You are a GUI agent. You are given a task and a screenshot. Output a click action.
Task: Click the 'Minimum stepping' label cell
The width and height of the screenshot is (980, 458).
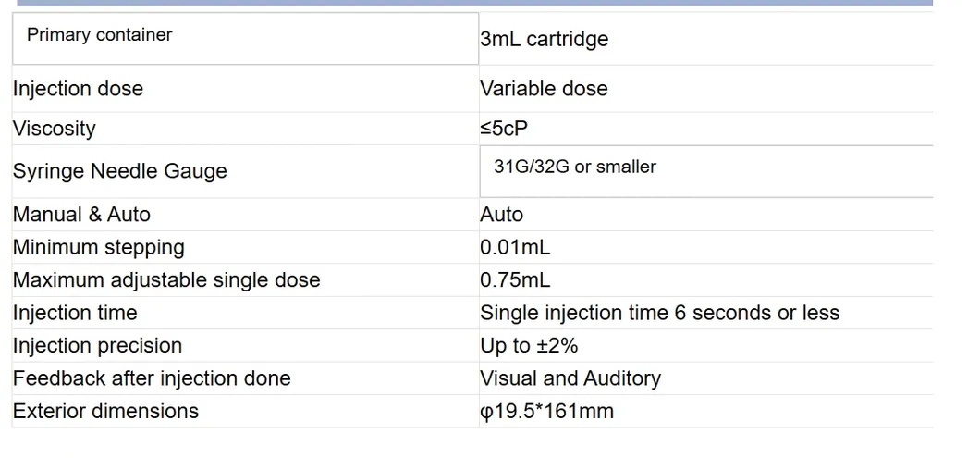99,248
